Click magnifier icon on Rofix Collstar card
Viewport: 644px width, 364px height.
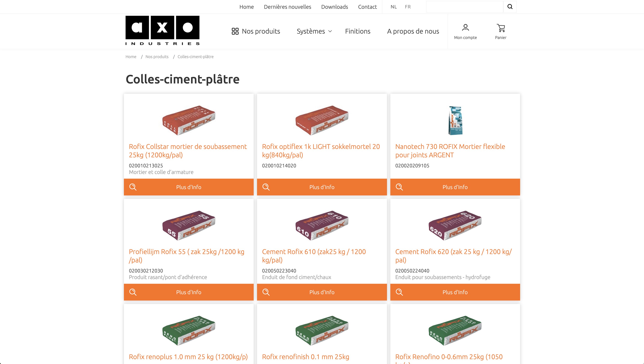133,187
